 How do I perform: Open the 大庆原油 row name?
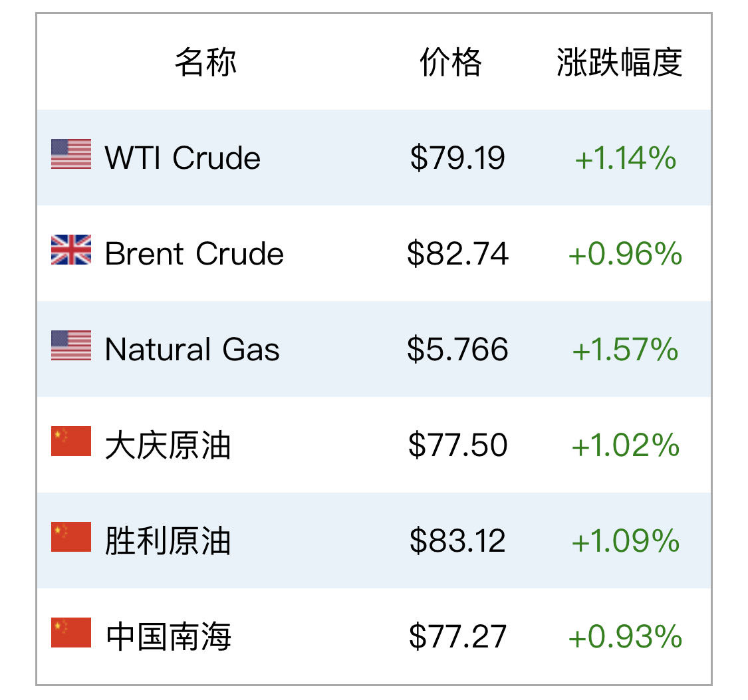(168, 445)
